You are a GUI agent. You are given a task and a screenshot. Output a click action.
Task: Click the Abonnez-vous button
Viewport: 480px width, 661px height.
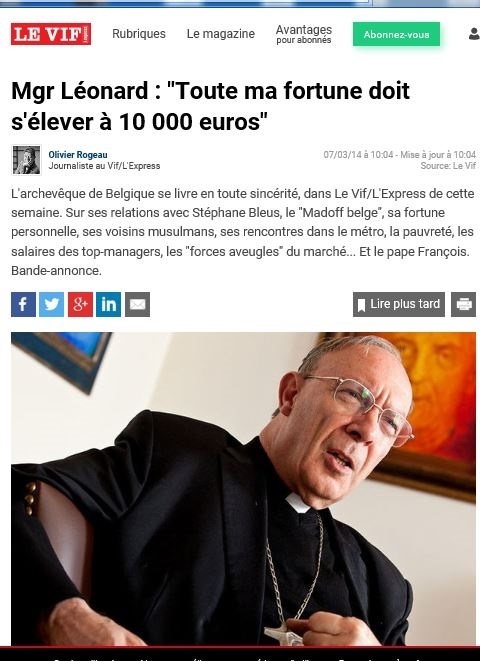coord(397,34)
